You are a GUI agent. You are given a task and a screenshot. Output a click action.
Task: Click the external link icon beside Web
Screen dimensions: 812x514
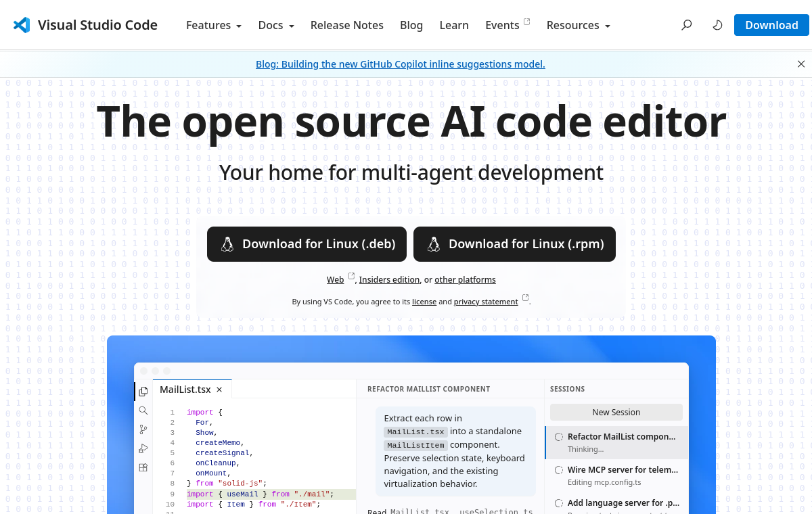(351, 276)
